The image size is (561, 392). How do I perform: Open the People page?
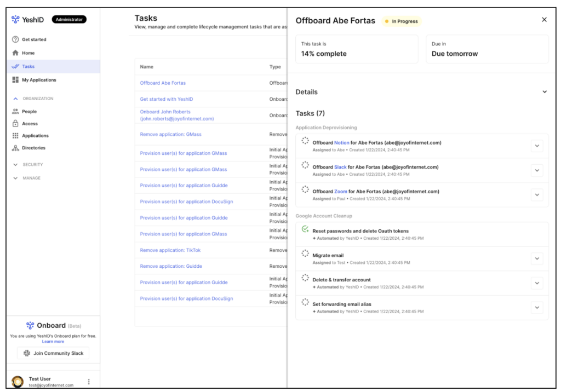(53, 111)
